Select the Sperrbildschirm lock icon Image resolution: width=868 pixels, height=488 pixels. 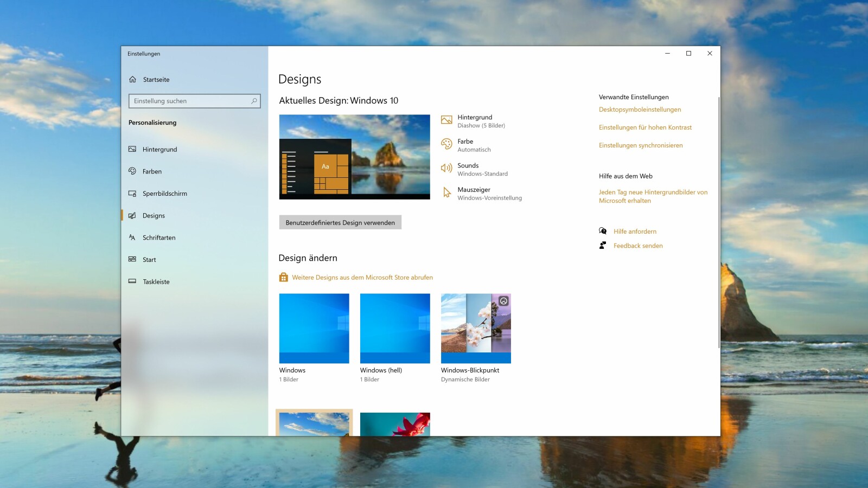tap(132, 193)
